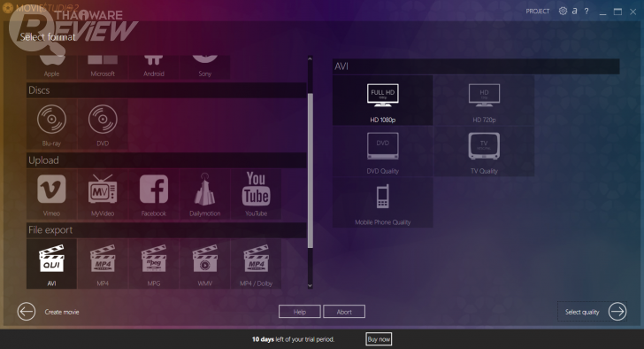
Task: Choose Dailymotion upload option
Action: pos(204,194)
